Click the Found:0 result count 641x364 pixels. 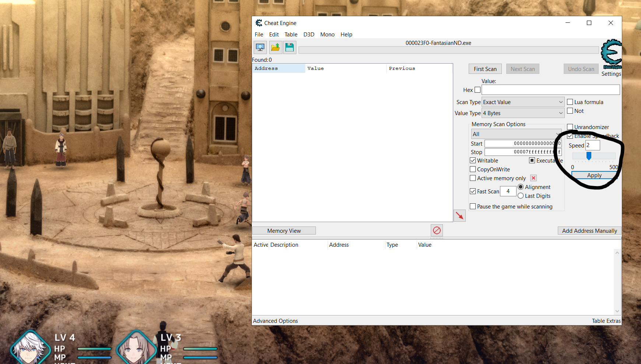pyautogui.click(x=262, y=60)
